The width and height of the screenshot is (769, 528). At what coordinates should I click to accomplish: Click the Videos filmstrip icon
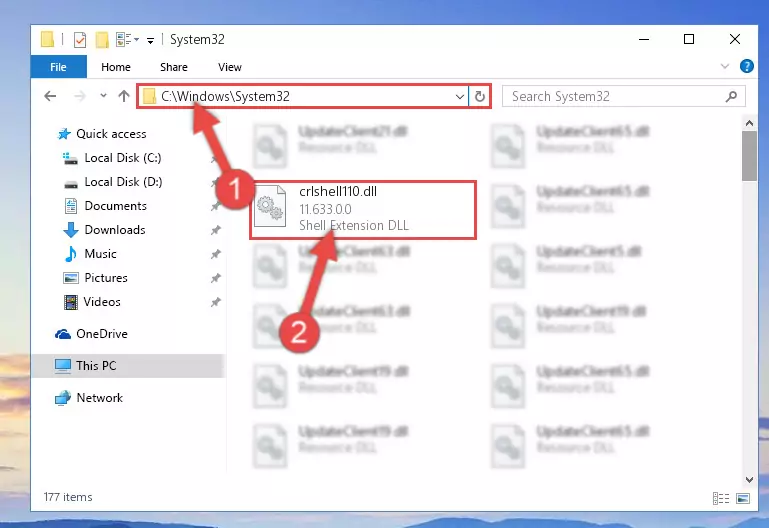(x=71, y=302)
